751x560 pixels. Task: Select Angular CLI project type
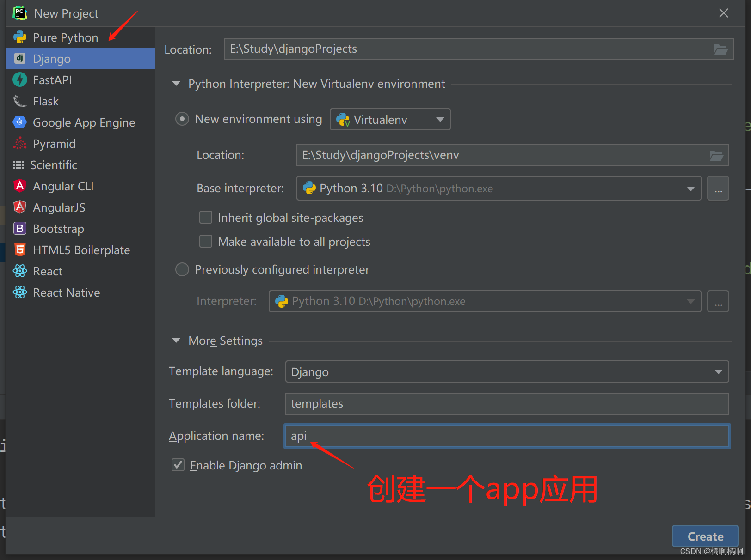click(80, 186)
